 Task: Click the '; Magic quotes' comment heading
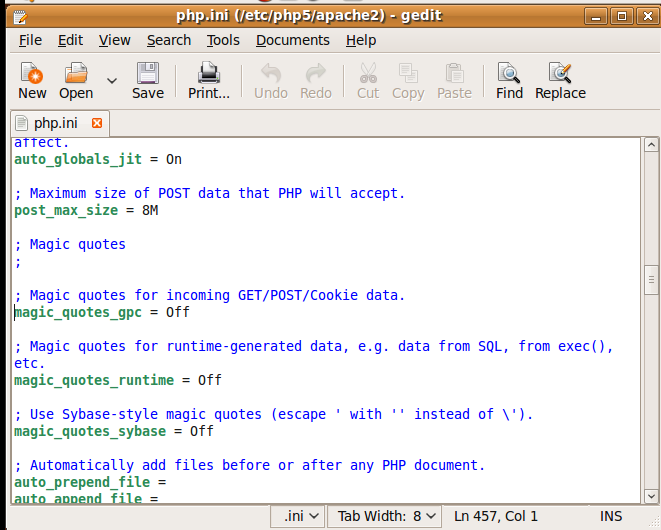click(x=70, y=245)
